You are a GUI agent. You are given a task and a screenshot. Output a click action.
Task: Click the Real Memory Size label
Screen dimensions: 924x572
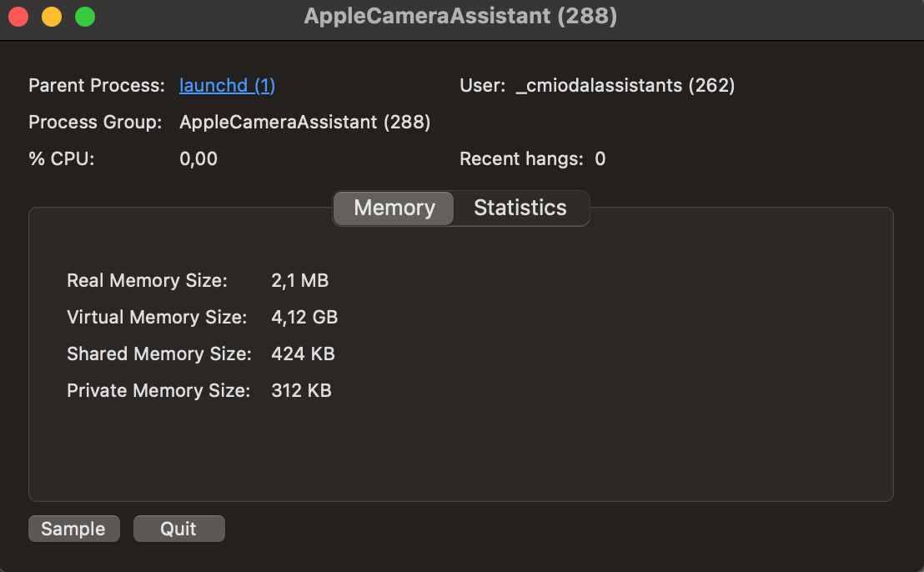click(147, 281)
